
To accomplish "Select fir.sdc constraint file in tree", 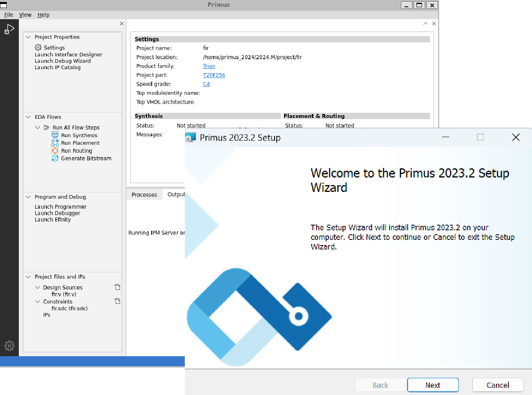I will click(x=69, y=308).
